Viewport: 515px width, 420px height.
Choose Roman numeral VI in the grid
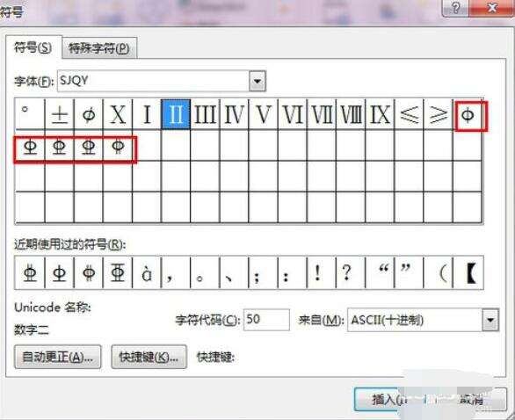[x=293, y=114]
